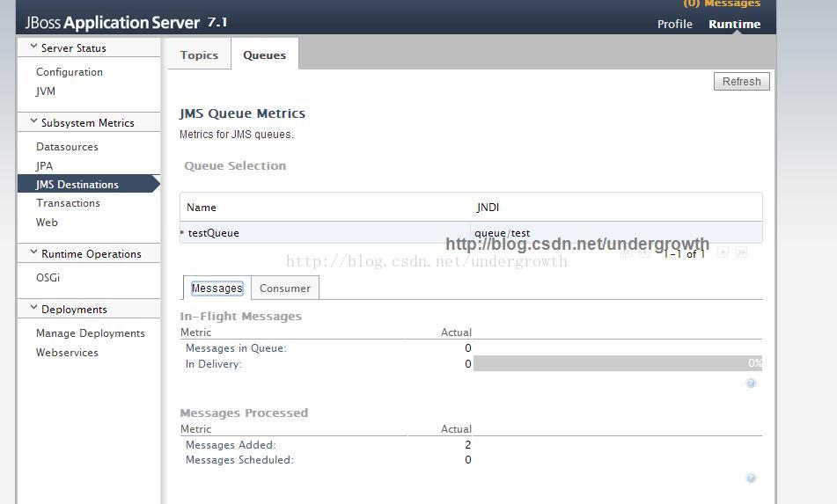Open help icon under Messages Processed
The width and height of the screenshot is (837, 504).
751,478
